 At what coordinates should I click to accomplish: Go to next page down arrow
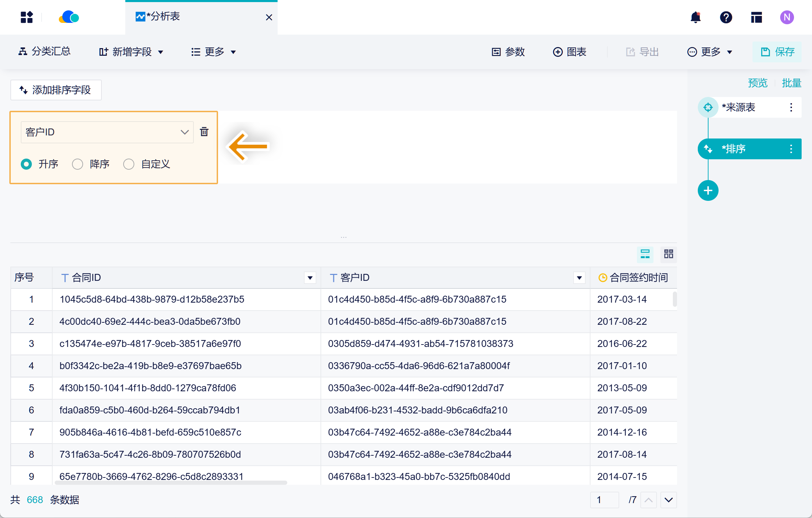[669, 500]
